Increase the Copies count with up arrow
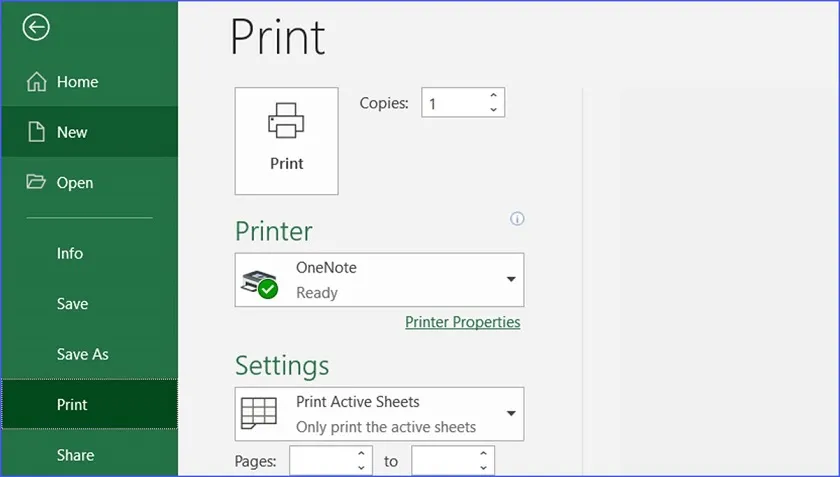The height and width of the screenshot is (477, 840). tap(493, 96)
